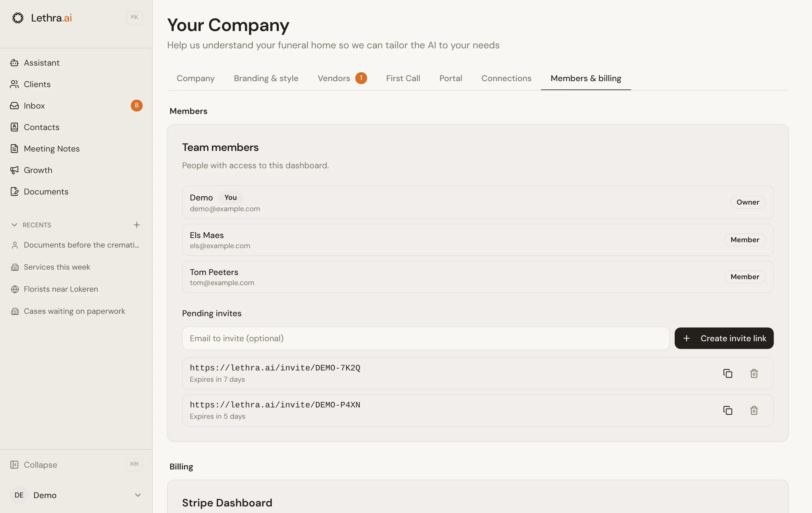Open the Vendors tab
Image resolution: width=812 pixels, height=513 pixels.
tap(342, 78)
